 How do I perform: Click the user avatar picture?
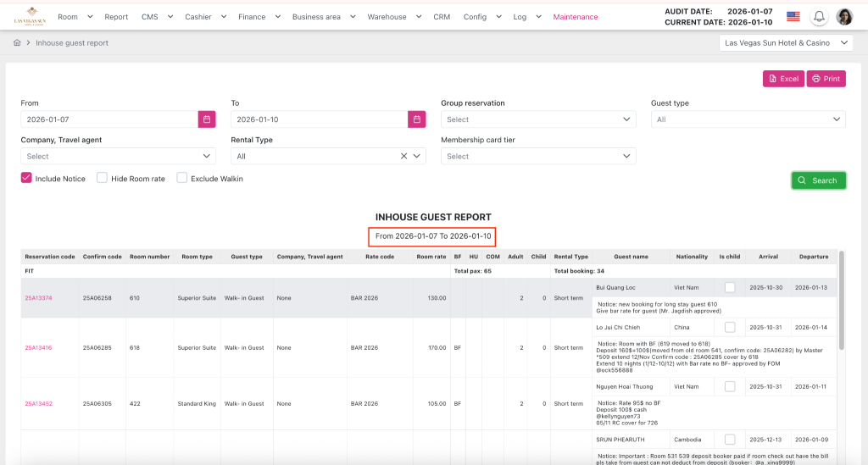(x=844, y=17)
